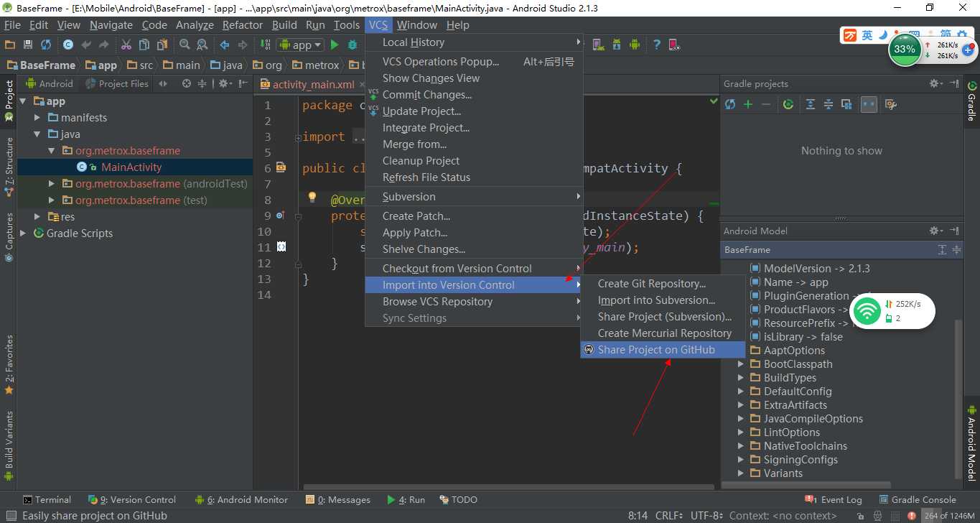The height and width of the screenshot is (523, 980).
Task: Toggle the Build Variants tool window
Action: click(9, 445)
